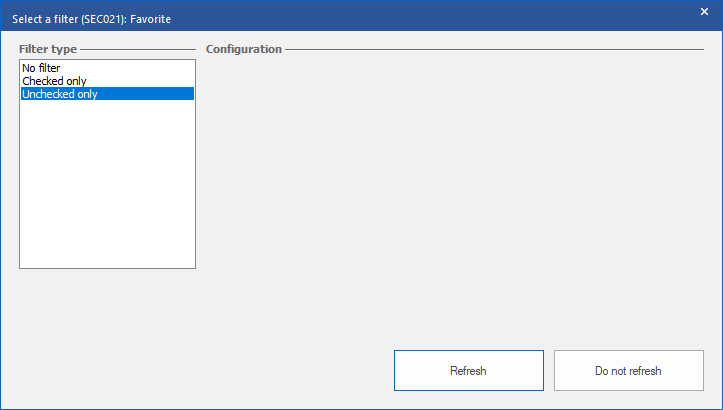
Task: Remove filtering by picking 'No filter'
Action: point(41,68)
